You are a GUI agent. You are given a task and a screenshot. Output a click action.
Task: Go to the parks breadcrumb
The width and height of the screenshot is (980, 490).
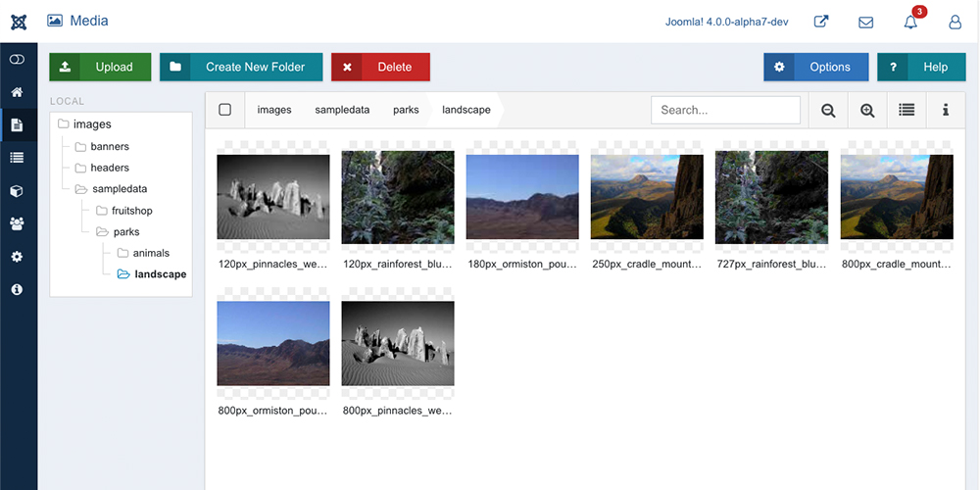pyautogui.click(x=406, y=110)
